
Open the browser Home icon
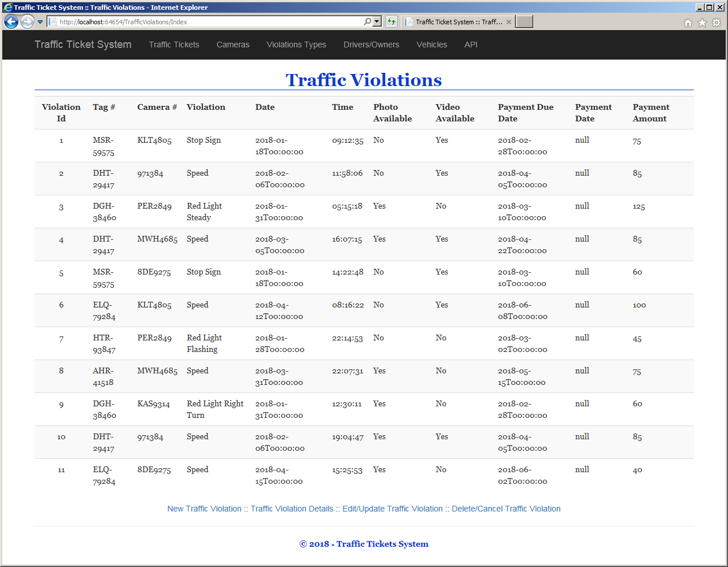point(688,23)
